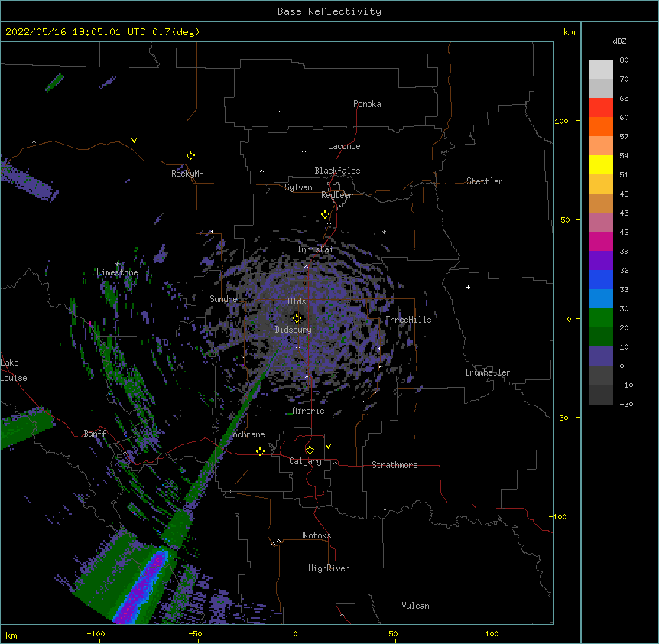This screenshot has height=644, width=659.
Task: Pick the magenta swatch in the dBZ legend
Action: 601,241
